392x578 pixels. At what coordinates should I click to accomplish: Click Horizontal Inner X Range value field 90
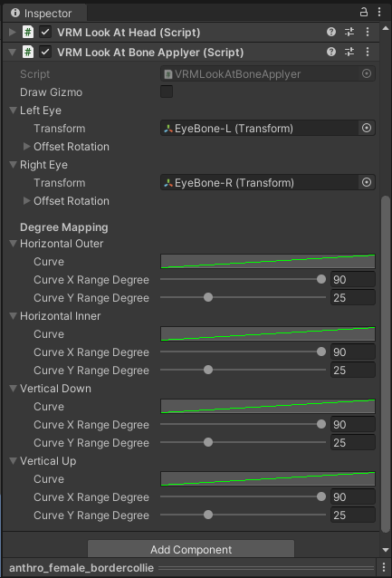point(353,352)
